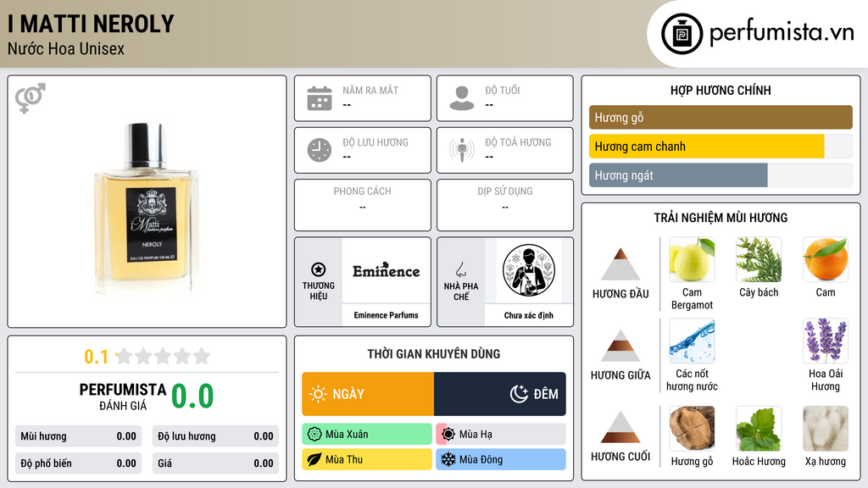Select the Hoa Oải Hương lavender image
The width and height of the screenshot is (868, 488).
point(826,341)
